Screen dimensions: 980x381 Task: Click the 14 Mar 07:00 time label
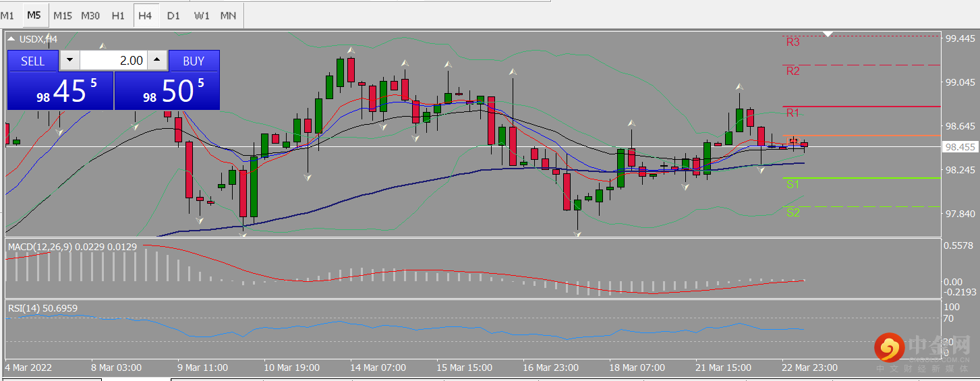tap(378, 368)
